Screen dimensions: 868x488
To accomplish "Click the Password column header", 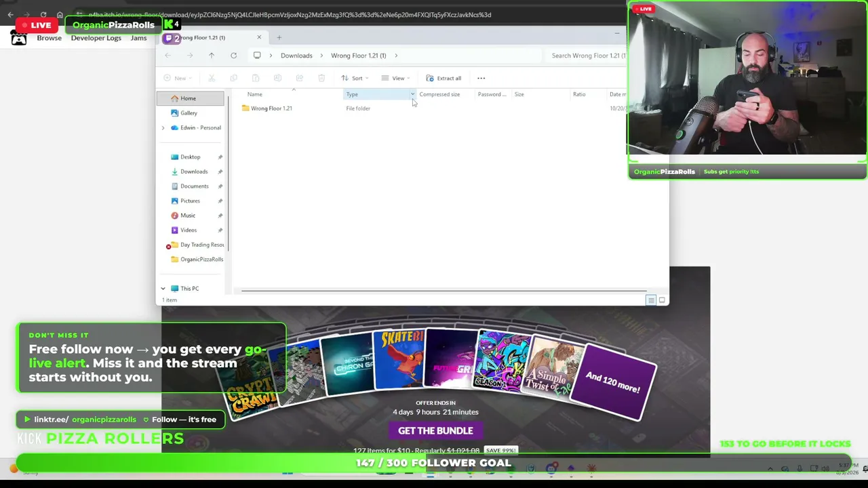I will pyautogui.click(x=492, y=94).
